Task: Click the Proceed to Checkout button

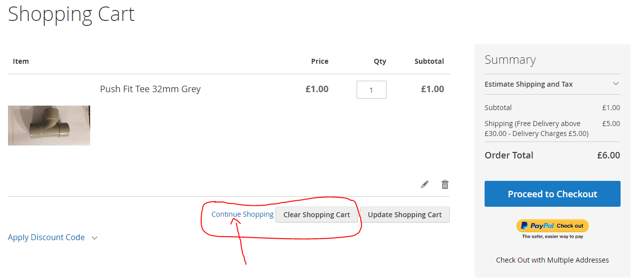Action: point(552,194)
